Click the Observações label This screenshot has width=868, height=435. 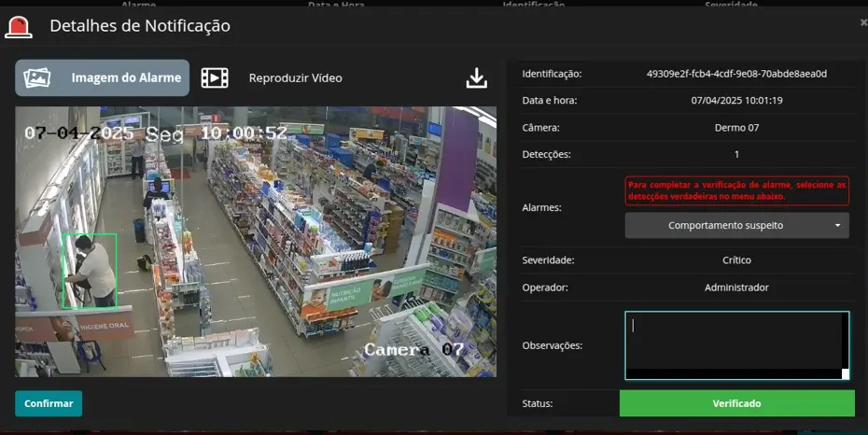click(552, 345)
